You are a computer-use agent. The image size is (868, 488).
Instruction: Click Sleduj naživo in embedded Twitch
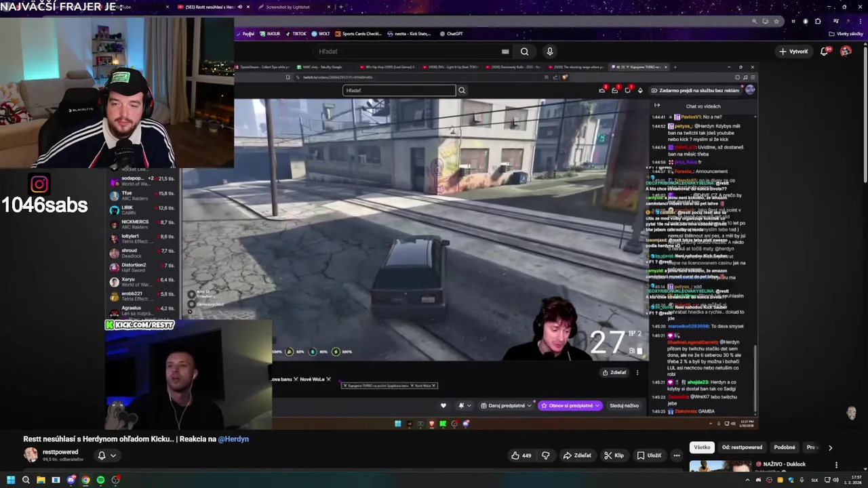(624, 405)
